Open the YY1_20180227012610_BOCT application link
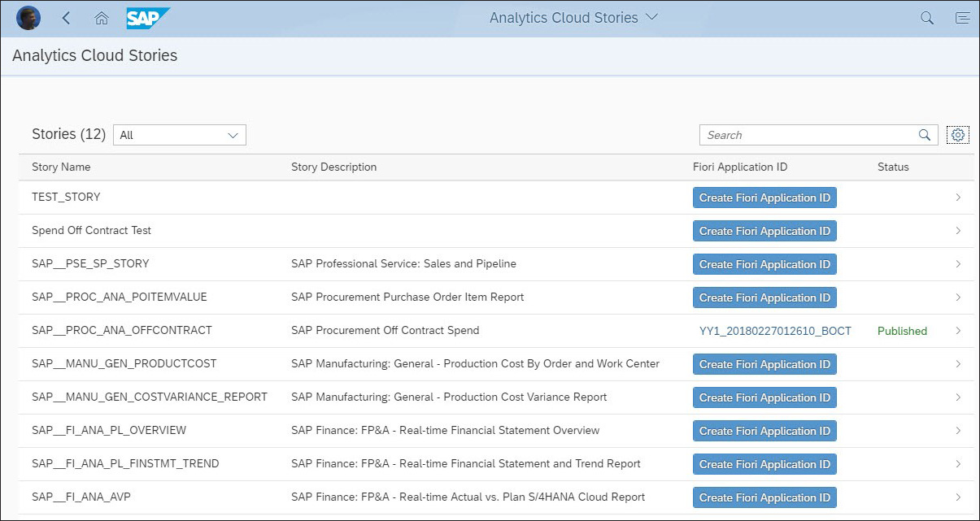Image resolution: width=980 pixels, height=521 pixels. tap(775, 331)
